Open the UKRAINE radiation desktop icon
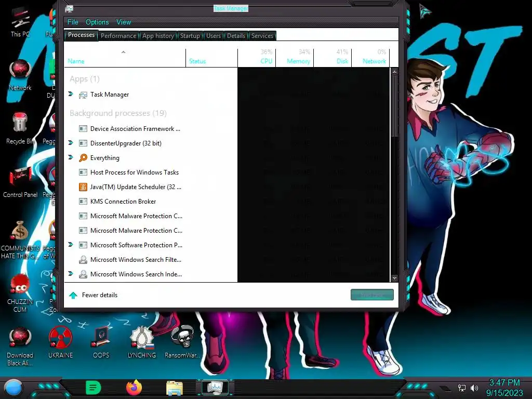This screenshot has height=399, width=532. pyautogui.click(x=60, y=342)
